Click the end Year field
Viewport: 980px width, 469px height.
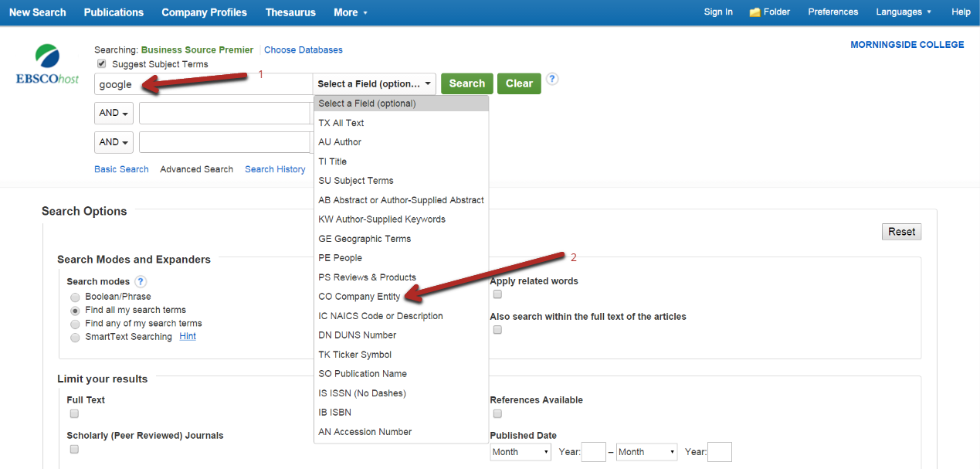tap(720, 452)
